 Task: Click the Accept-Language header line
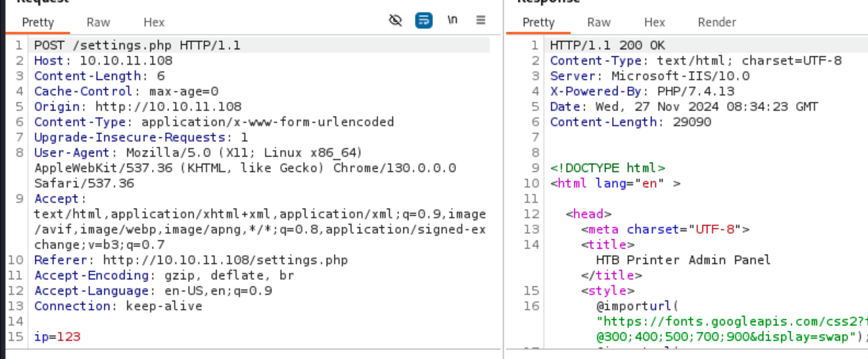point(153,290)
